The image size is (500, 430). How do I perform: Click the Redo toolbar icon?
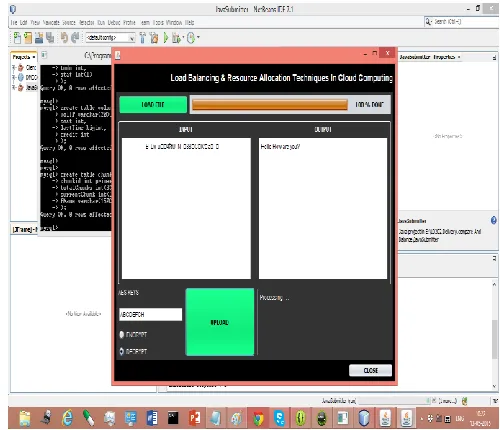coord(75,38)
